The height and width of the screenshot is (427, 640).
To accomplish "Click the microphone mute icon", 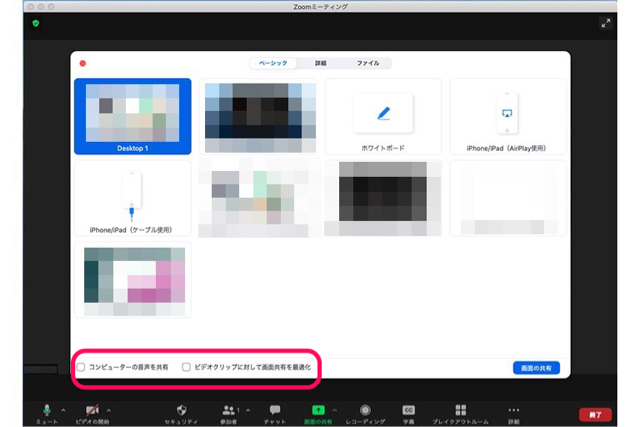I will point(47,410).
